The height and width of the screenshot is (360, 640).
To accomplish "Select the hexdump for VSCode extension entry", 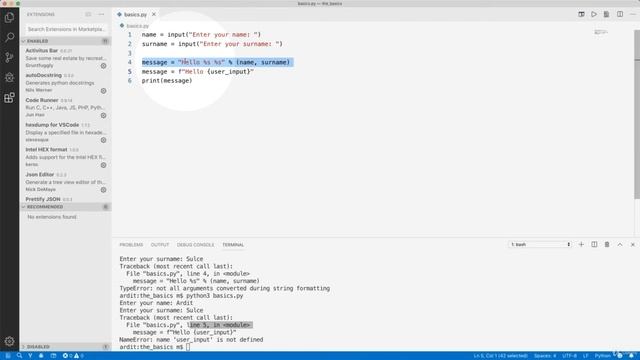I will pos(65,132).
